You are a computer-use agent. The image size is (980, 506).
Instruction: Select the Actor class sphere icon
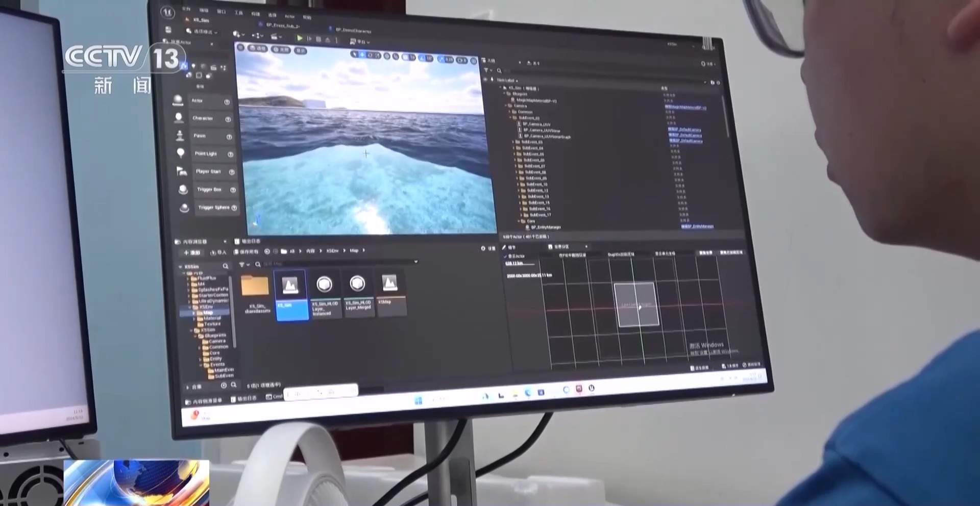click(x=178, y=100)
